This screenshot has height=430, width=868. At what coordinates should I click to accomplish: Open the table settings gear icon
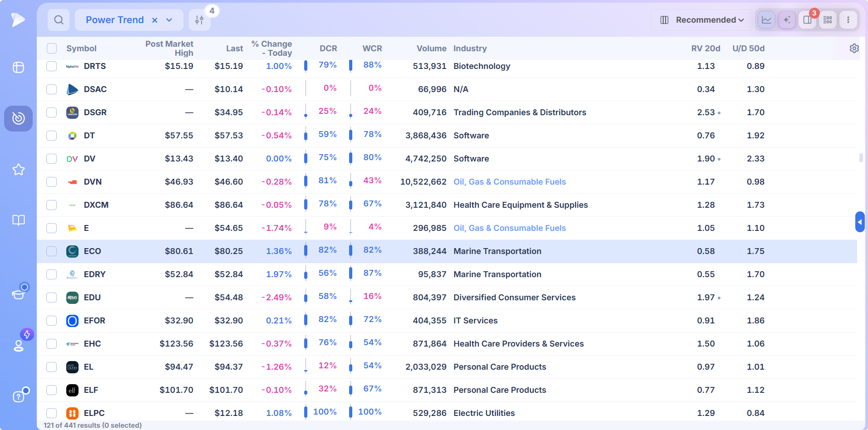click(x=854, y=49)
